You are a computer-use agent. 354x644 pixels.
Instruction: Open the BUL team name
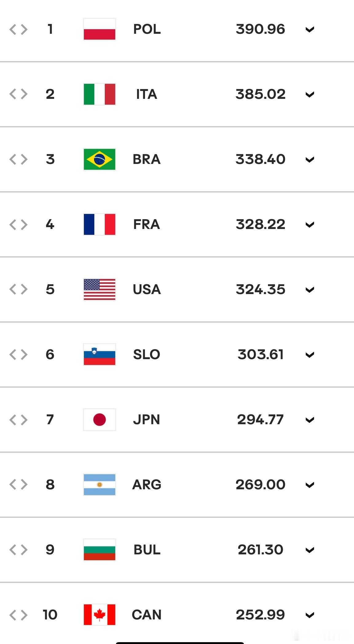click(x=147, y=550)
